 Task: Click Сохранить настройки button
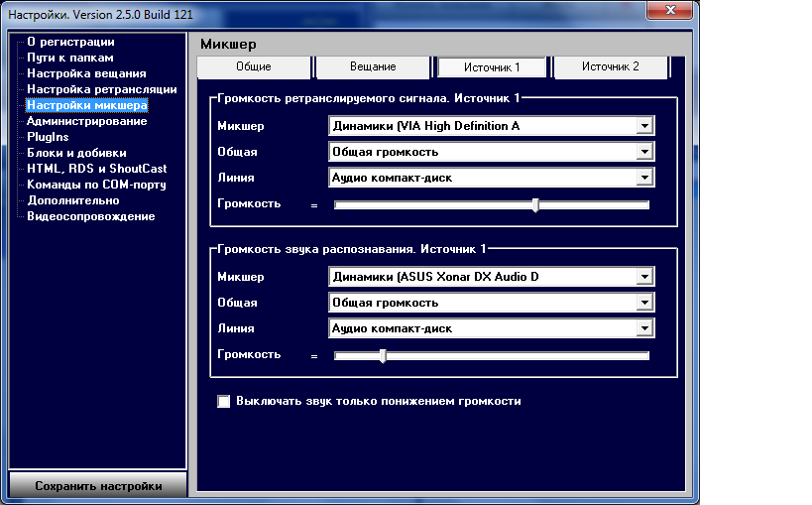(97, 486)
